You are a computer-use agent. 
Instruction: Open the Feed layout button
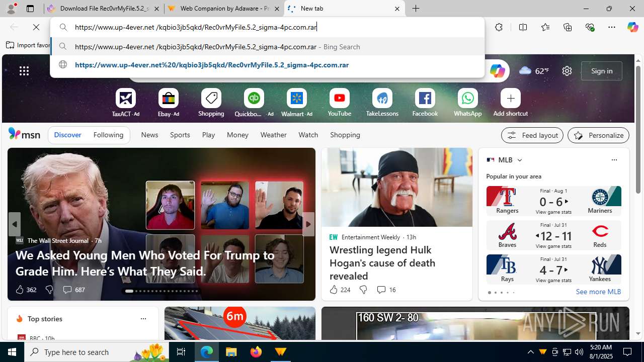coord(532,135)
